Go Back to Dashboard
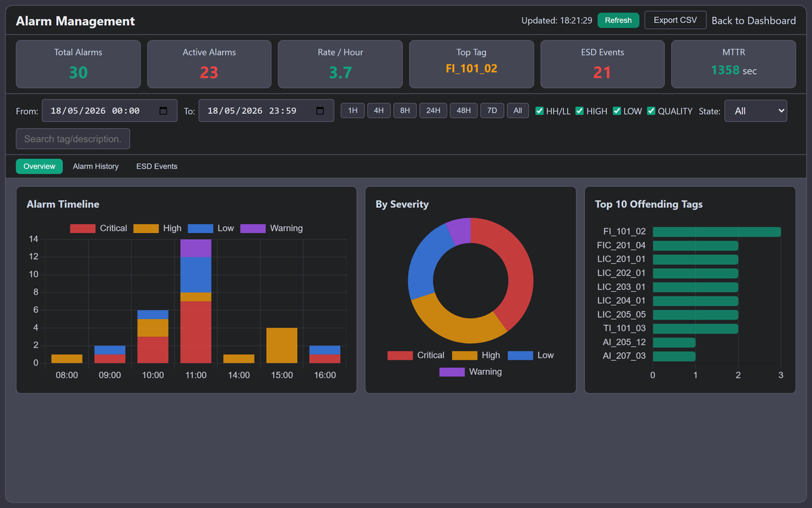The height and width of the screenshot is (508, 812). [754, 20]
